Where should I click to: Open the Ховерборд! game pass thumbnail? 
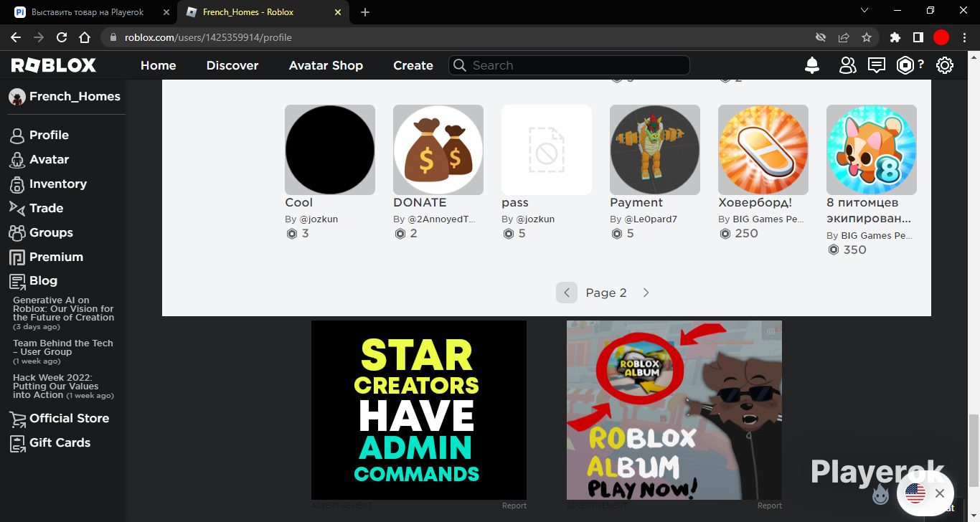coord(763,150)
